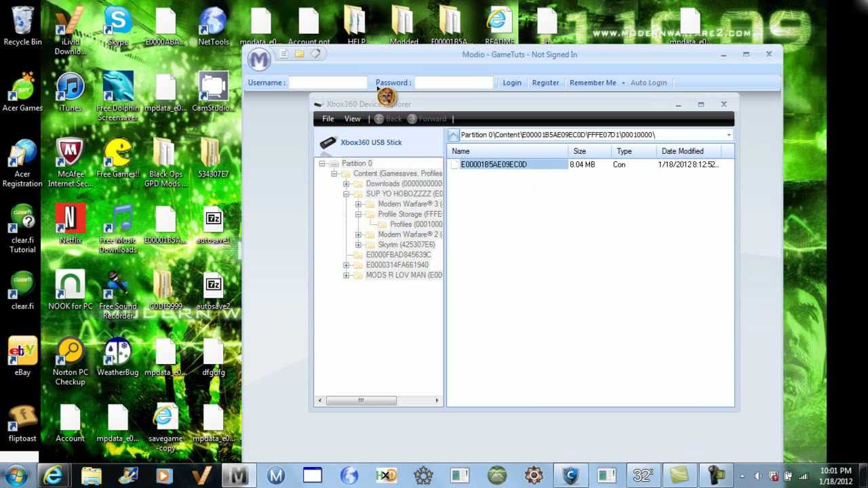Screen dimensions: 868x488
Task: Select the E0000FBAD845639C folder in the tree
Action: click(398, 255)
